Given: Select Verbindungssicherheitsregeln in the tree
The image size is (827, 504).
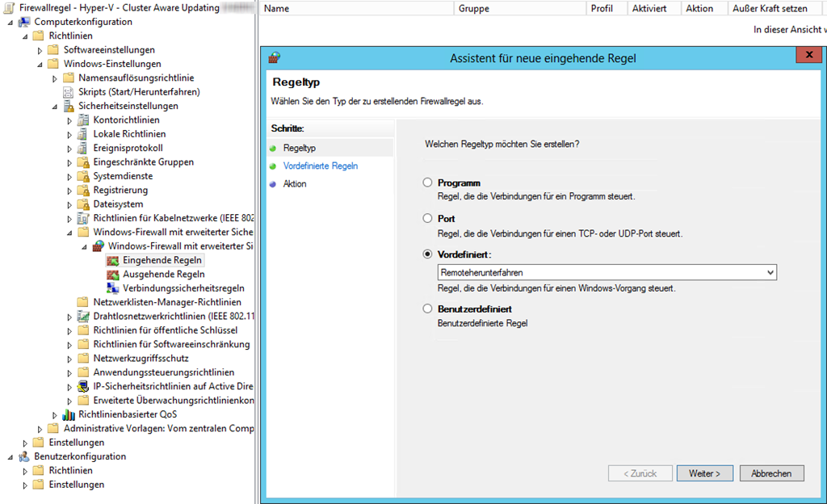Looking at the screenshot, I should point(183,288).
